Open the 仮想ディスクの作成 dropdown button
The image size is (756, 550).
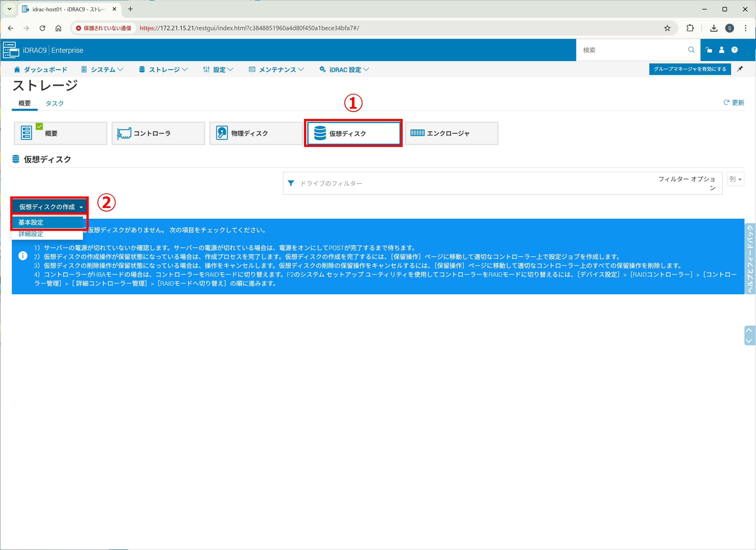pyautogui.click(x=50, y=207)
